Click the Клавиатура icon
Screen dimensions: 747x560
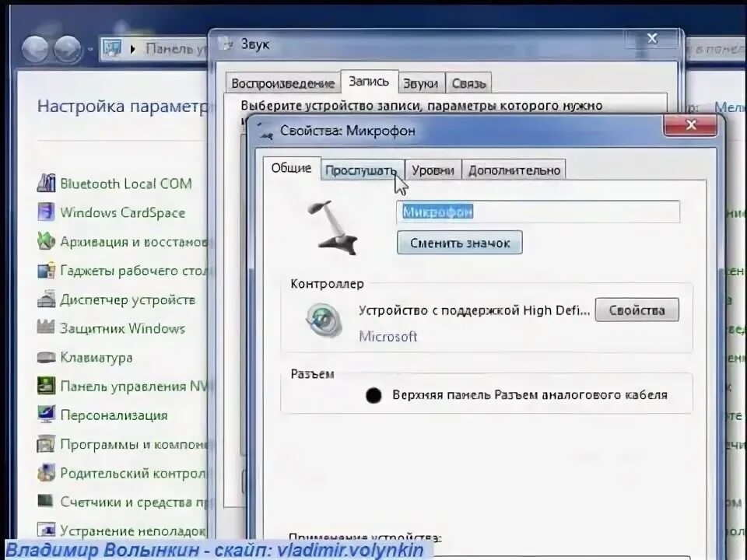tap(46, 357)
